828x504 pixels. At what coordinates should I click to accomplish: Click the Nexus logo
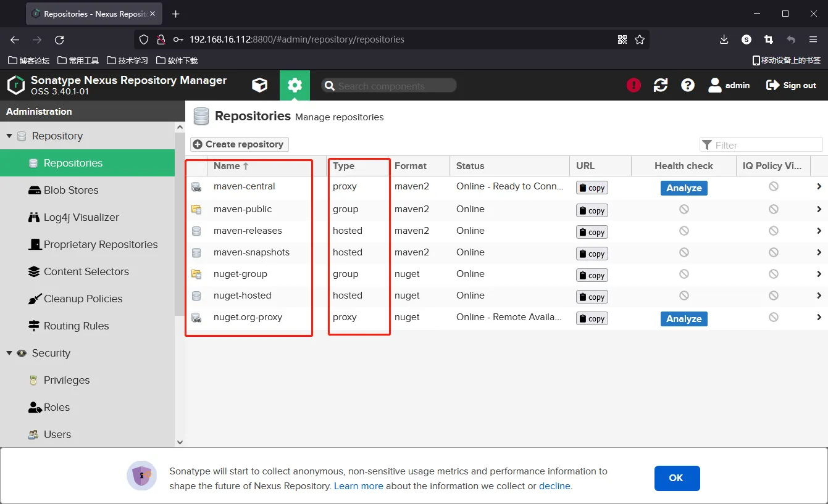click(x=16, y=85)
